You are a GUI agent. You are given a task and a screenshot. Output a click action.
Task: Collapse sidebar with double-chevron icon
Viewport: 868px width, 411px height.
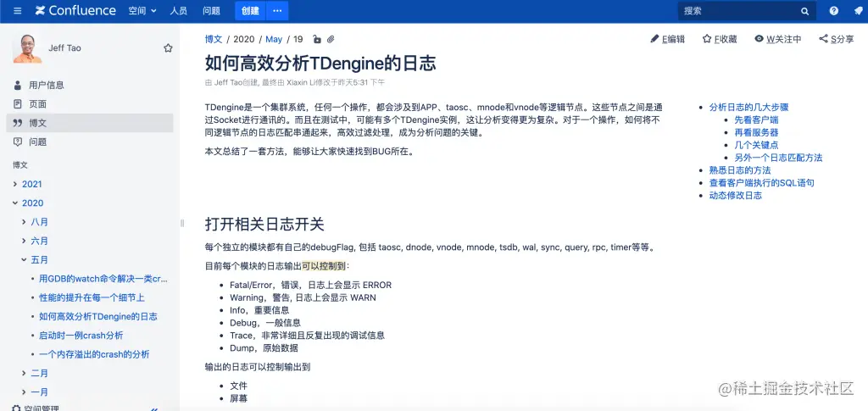(154, 408)
